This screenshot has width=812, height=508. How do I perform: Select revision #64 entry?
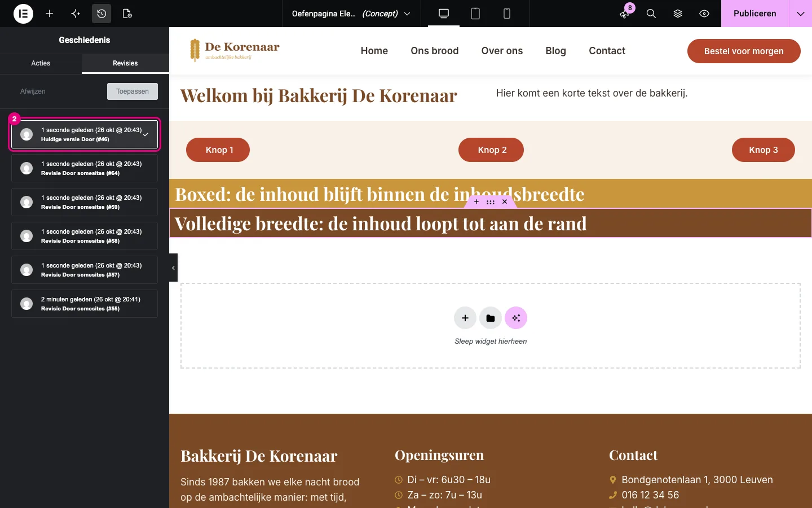tap(85, 168)
